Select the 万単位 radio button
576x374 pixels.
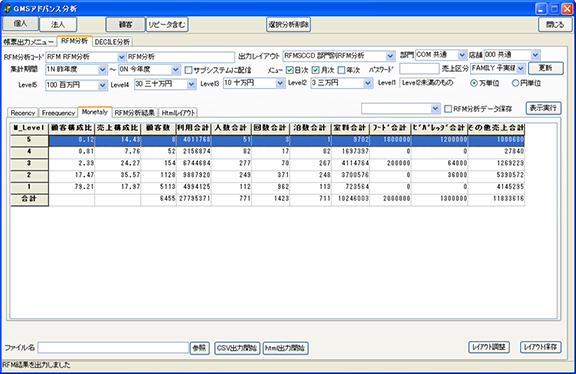(x=474, y=83)
